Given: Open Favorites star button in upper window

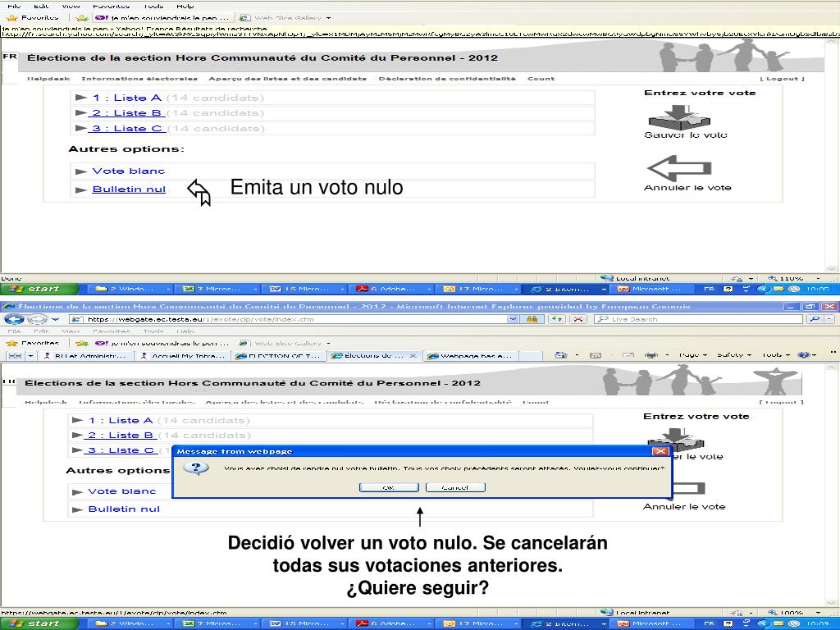Looking at the screenshot, I should 32,18.
